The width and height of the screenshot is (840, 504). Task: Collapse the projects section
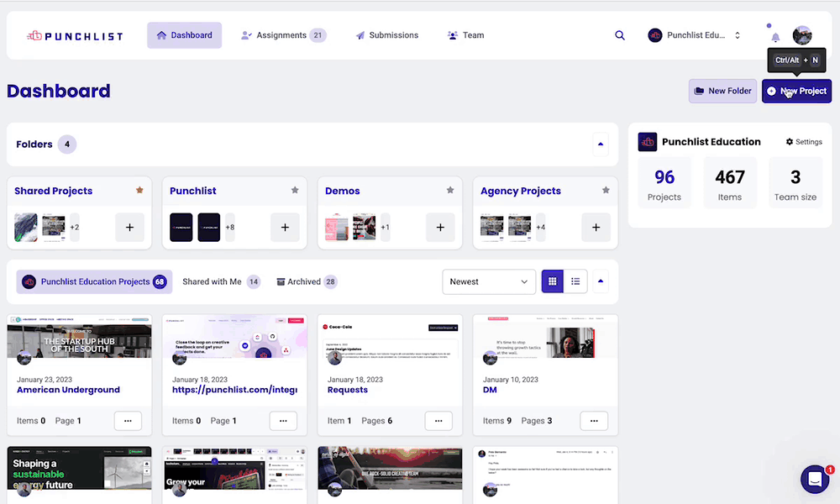point(601,281)
